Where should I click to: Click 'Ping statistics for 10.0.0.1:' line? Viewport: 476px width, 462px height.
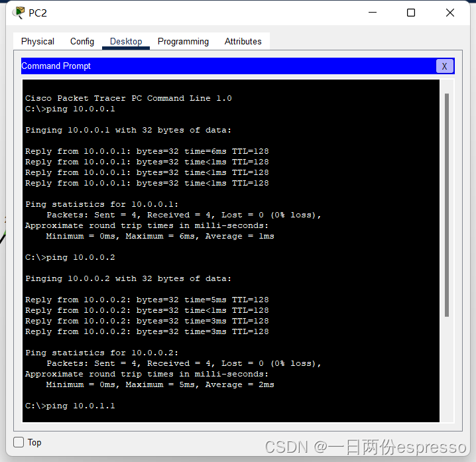101,204
